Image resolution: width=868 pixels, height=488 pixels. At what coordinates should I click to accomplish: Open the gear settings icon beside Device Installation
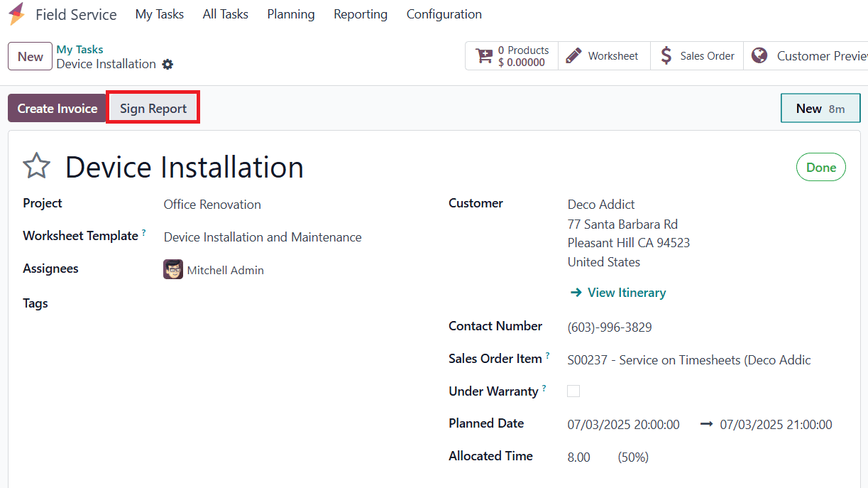pos(167,65)
